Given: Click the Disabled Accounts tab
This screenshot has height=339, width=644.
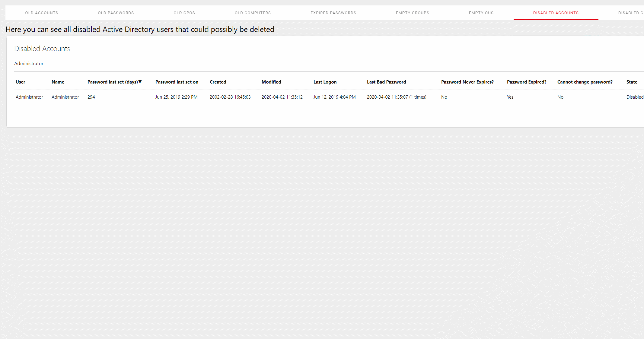Looking at the screenshot, I should pos(556,13).
